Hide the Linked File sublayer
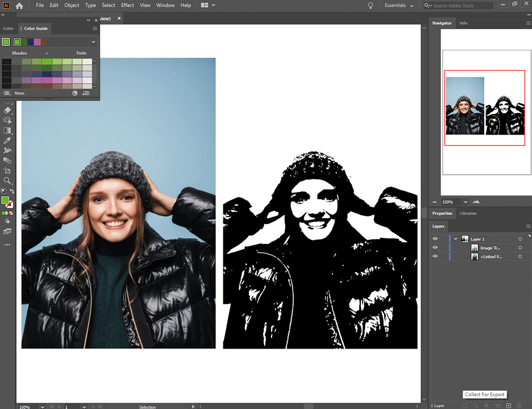The height and width of the screenshot is (409, 532). coord(435,257)
